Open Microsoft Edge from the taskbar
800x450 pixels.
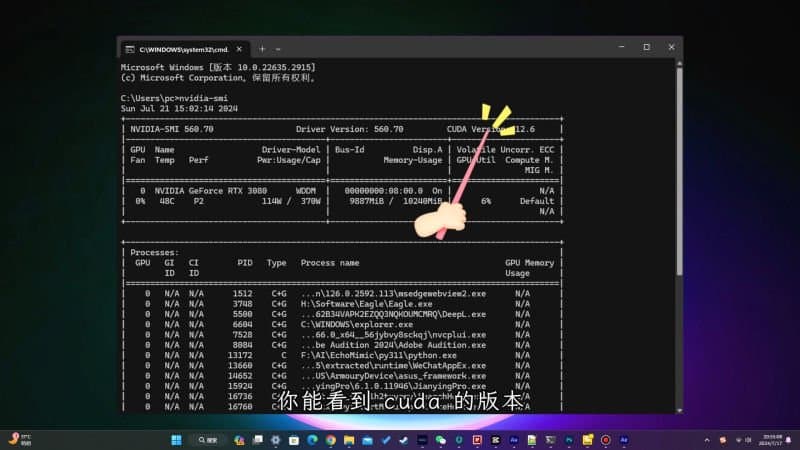[x=312, y=440]
